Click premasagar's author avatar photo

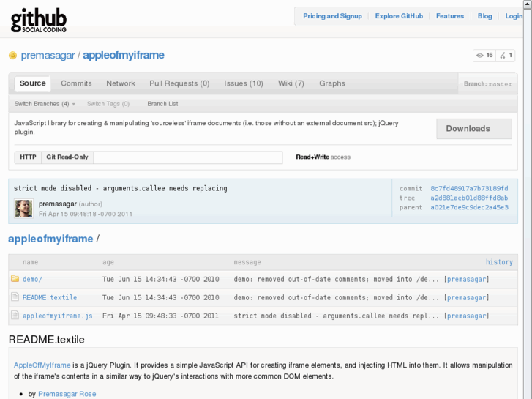(x=23, y=208)
